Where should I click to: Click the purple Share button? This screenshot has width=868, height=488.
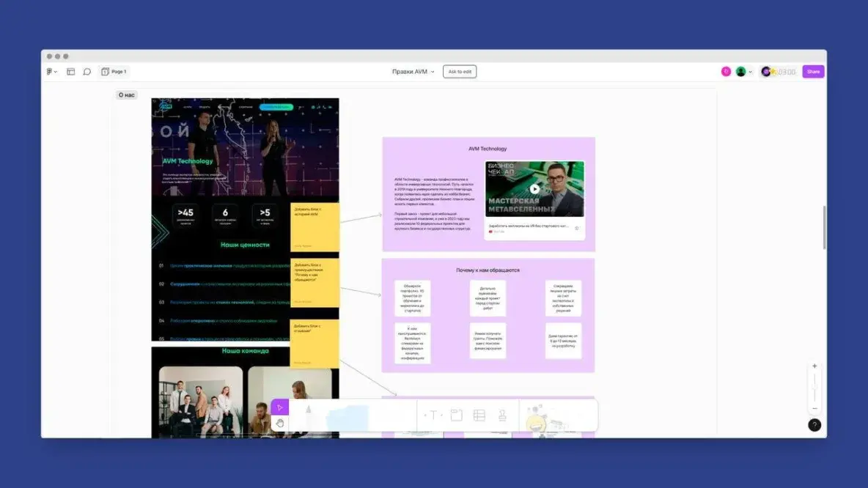click(x=813, y=72)
